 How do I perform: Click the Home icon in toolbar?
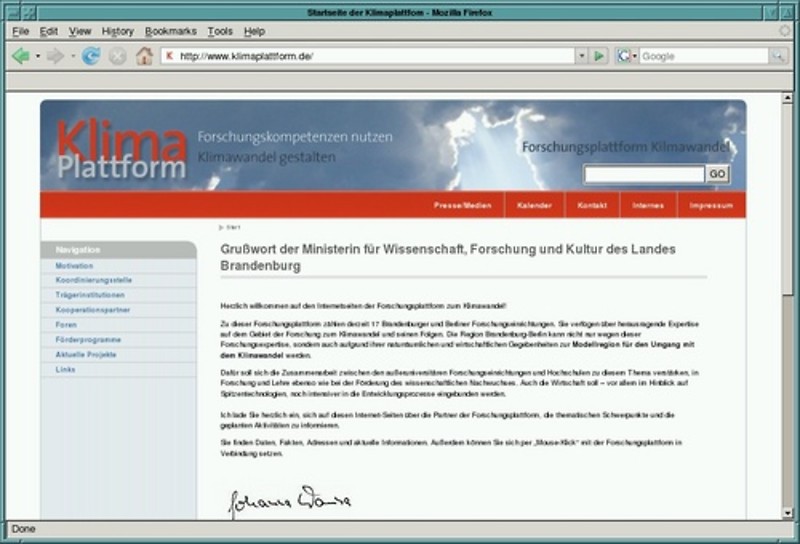pyautogui.click(x=144, y=55)
